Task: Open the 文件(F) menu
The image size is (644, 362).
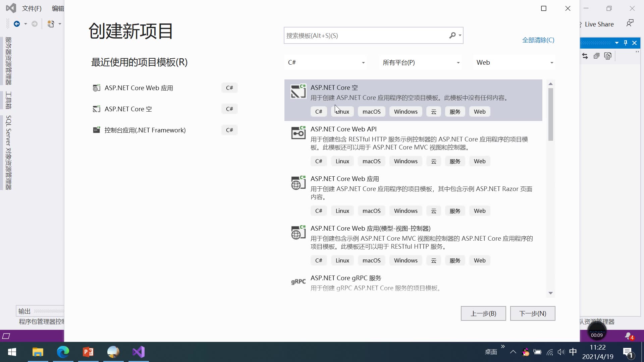Action: pyautogui.click(x=32, y=8)
